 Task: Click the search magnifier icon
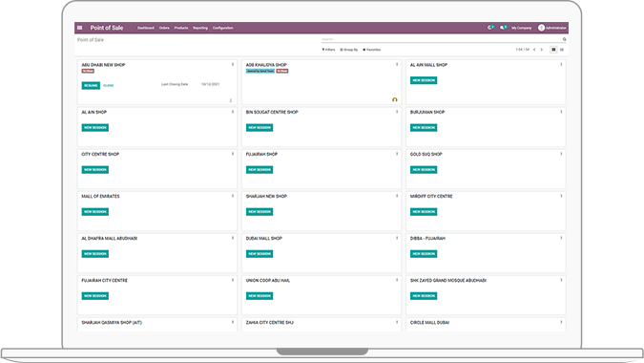tap(564, 39)
